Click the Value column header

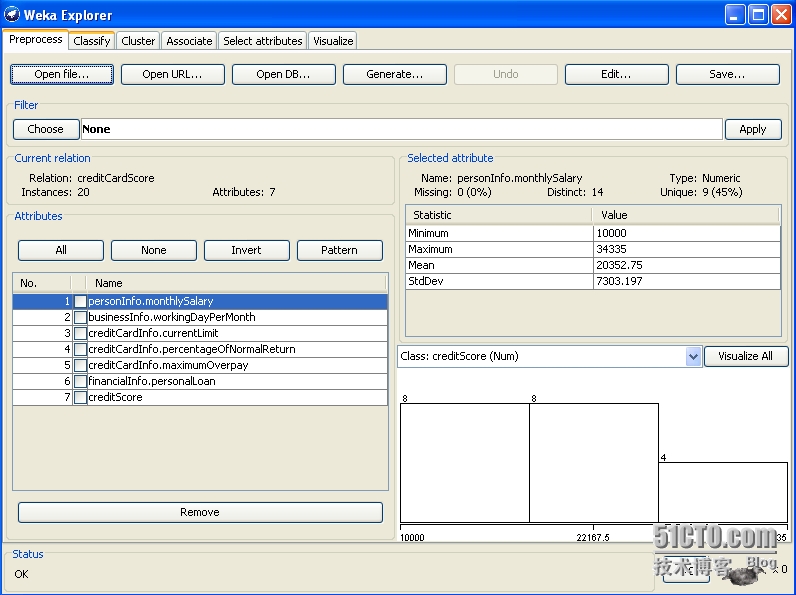pos(685,215)
